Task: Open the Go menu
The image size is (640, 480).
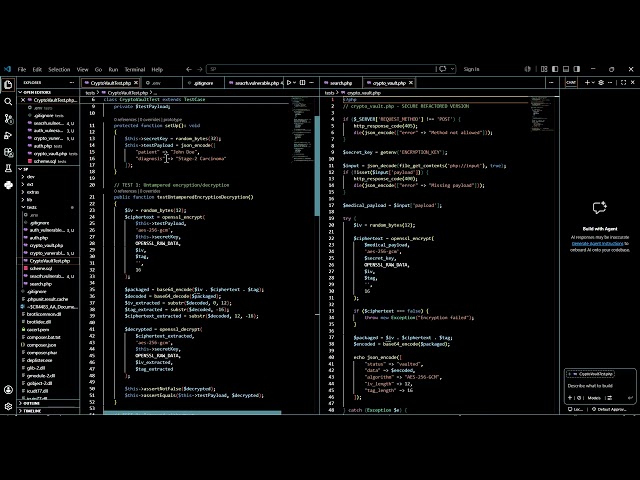Action: point(98,69)
